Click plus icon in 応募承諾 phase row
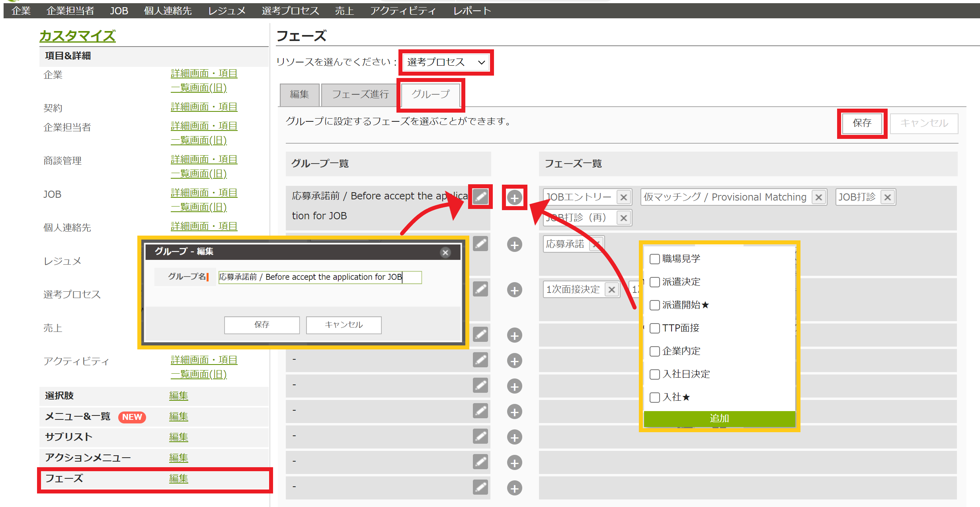This screenshot has height=507, width=980. pos(514,244)
